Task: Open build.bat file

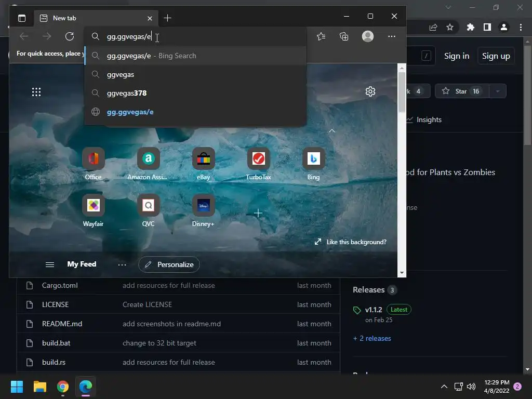Action: click(x=56, y=343)
